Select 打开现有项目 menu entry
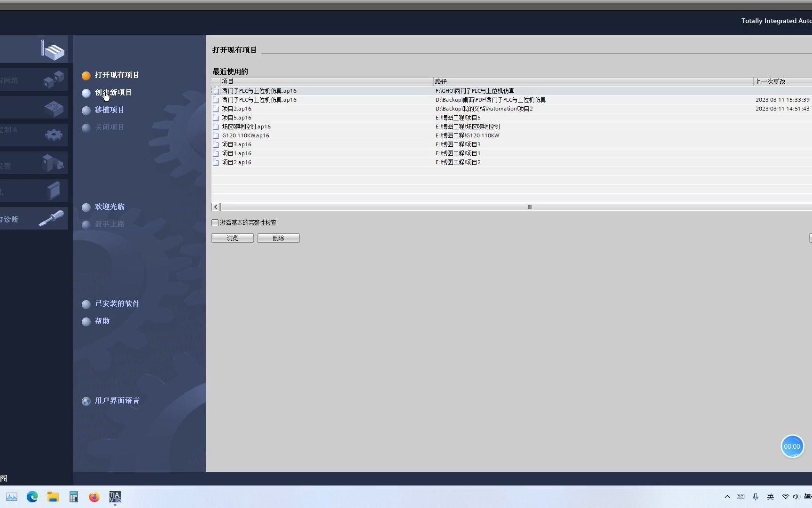Image resolution: width=812 pixels, height=508 pixels. click(x=117, y=75)
